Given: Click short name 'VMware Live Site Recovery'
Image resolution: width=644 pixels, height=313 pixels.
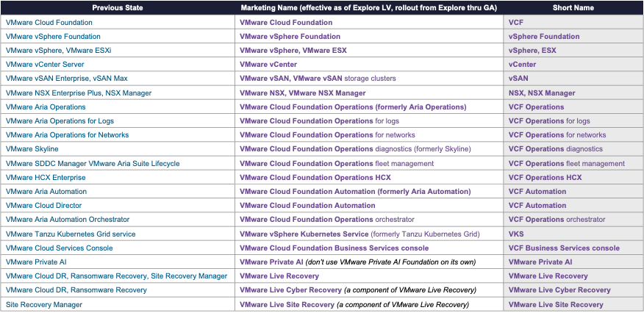Looking at the screenshot, I should coord(573,305).
